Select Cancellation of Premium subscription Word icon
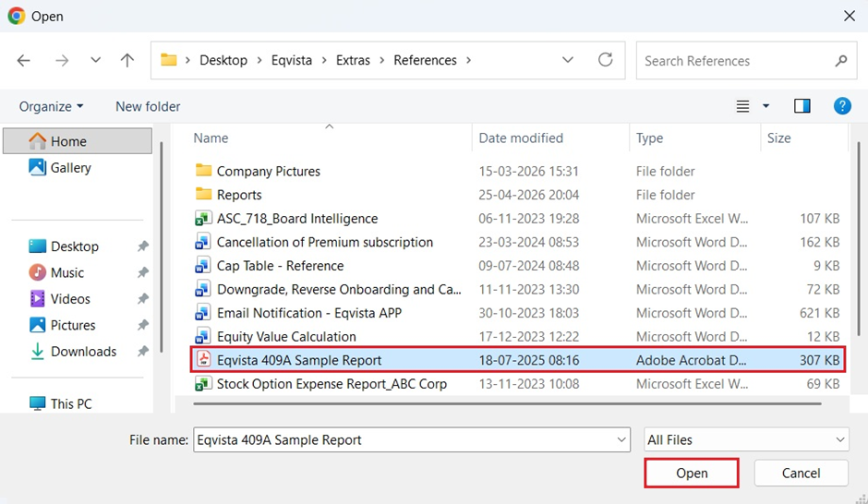This screenshot has width=868, height=504. point(203,242)
